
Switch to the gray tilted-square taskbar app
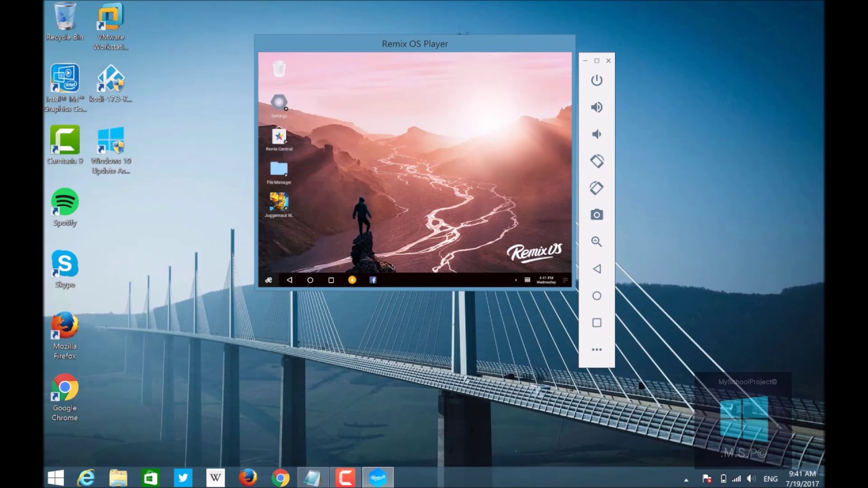coord(313,478)
